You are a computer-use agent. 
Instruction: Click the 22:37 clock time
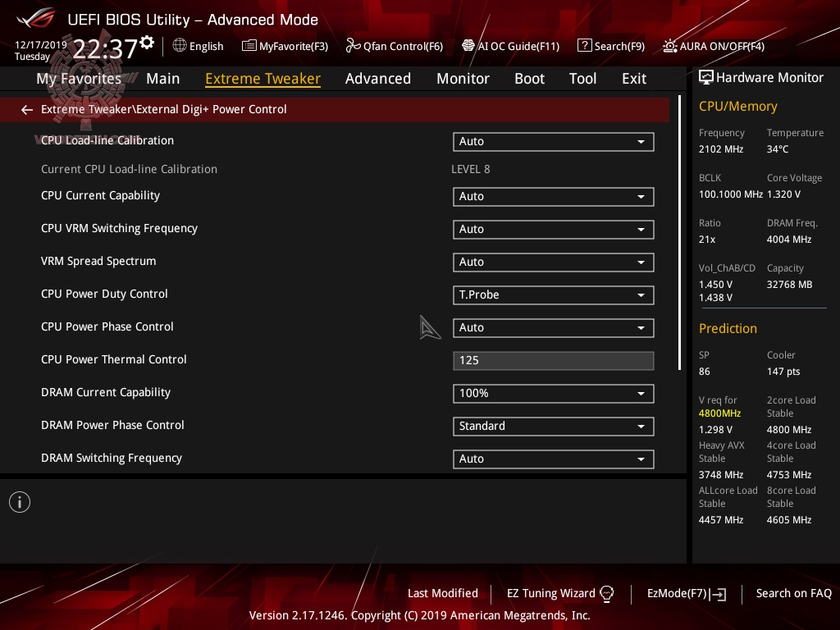tap(105, 48)
